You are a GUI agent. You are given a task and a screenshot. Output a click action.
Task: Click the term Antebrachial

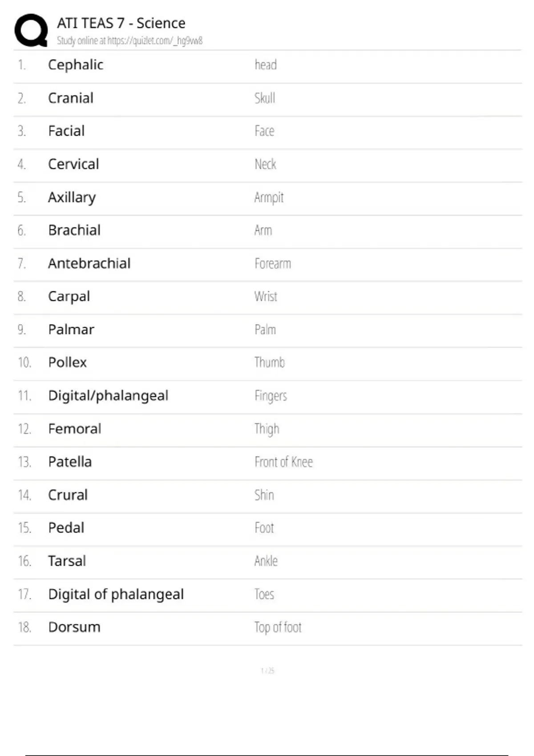pyautogui.click(x=89, y=264)
